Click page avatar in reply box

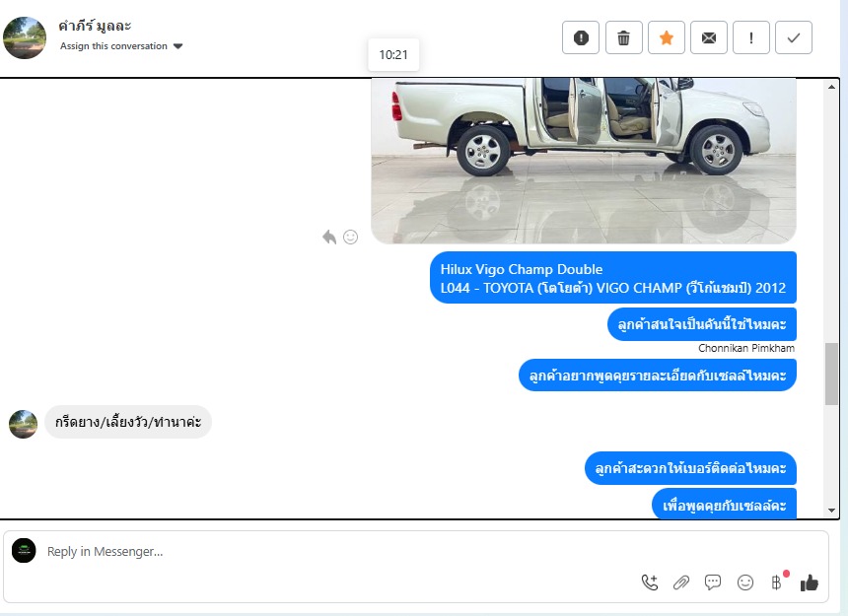[x=24, y=551]
